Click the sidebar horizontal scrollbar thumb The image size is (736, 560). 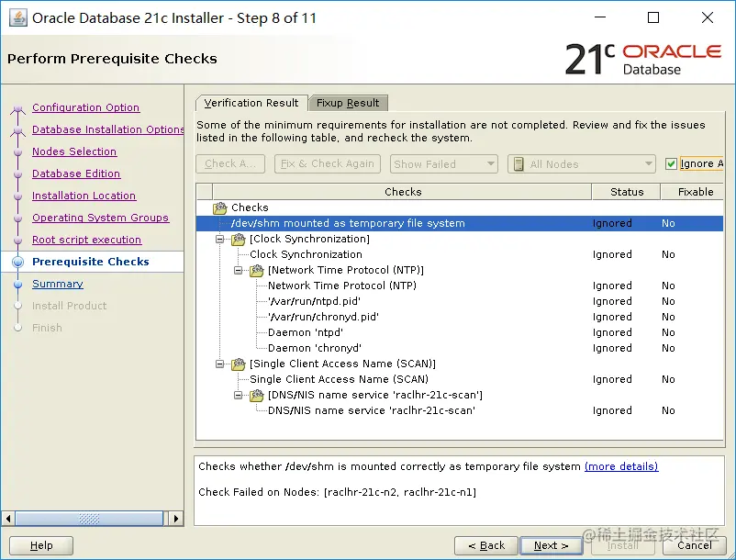[89, 519]
